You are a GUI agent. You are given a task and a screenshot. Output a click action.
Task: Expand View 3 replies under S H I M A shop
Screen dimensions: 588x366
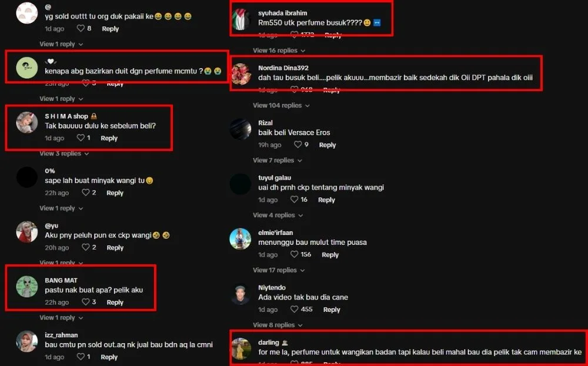click(x=64, y=153)
